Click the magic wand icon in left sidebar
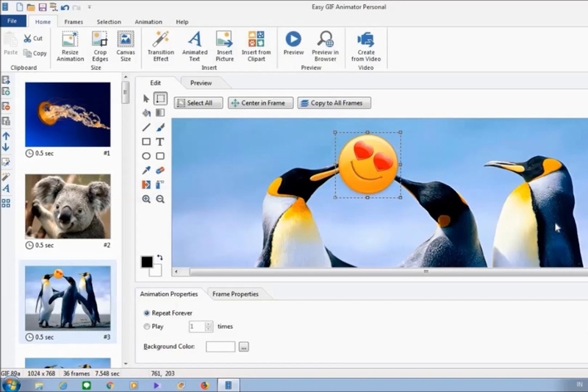The width and height of the screenshot is (588, 392). 6,177
